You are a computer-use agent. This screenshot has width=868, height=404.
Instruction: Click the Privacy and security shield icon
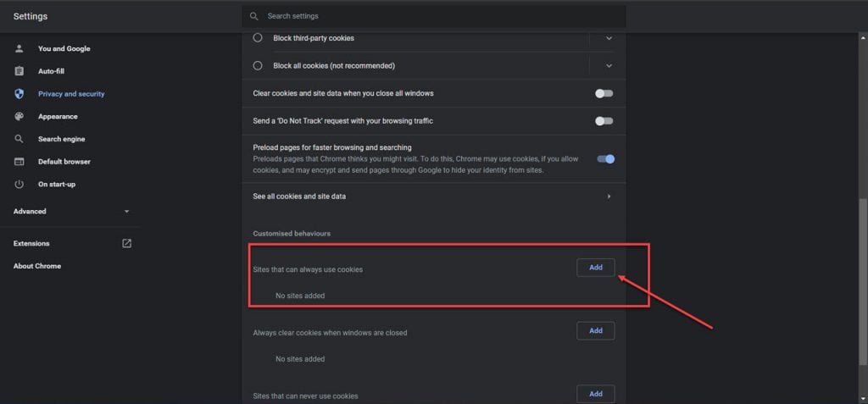[x=19, y=94]
